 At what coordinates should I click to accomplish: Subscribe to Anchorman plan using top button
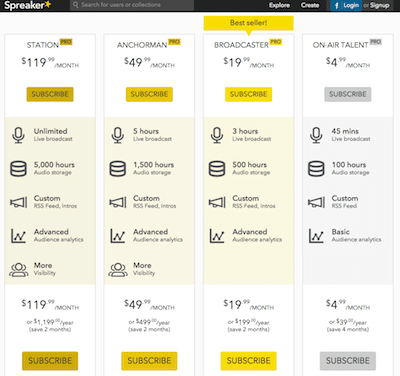point(149,94)
